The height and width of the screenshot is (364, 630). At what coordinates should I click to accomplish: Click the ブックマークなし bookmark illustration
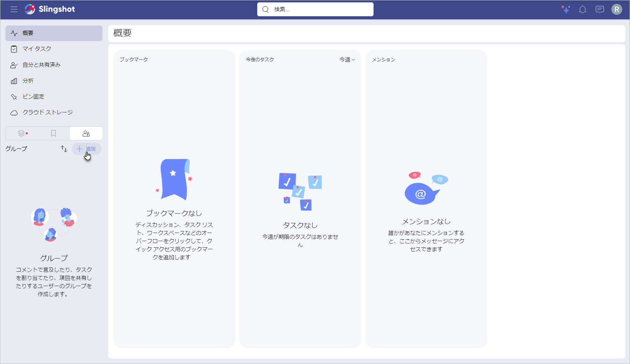point(174,179)
